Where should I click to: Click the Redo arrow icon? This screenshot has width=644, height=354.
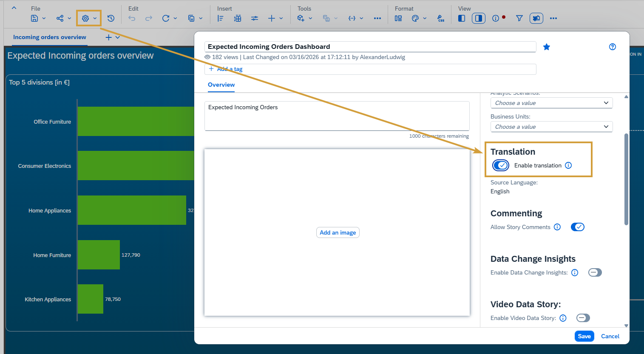(x=149, y=18)
